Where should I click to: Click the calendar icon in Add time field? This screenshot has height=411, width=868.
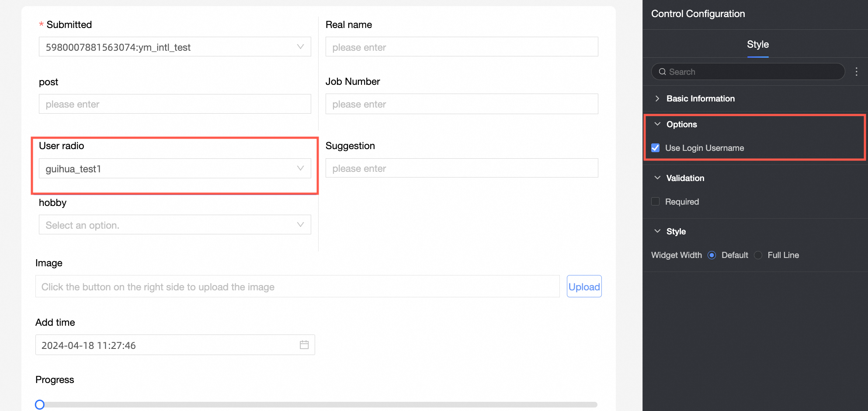click(304, 345)
